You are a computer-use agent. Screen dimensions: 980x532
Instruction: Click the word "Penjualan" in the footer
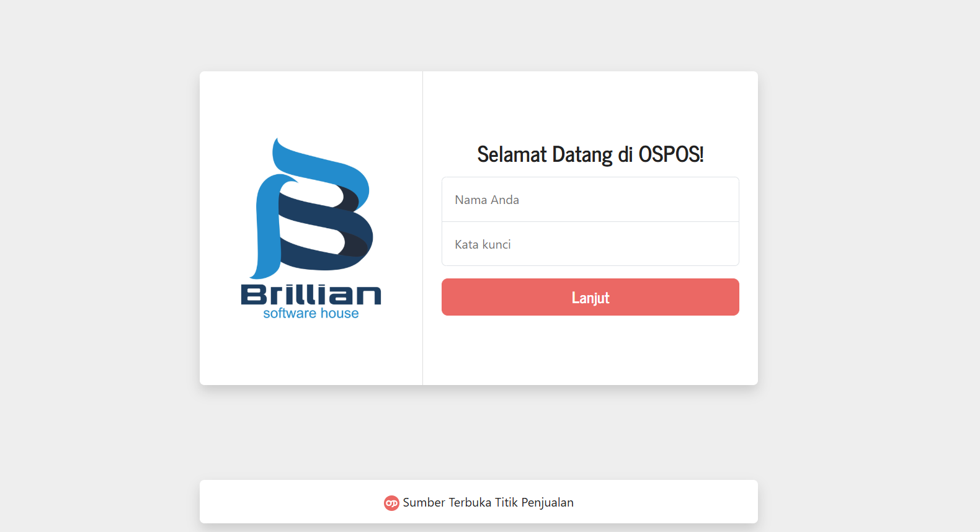point(548,503)
